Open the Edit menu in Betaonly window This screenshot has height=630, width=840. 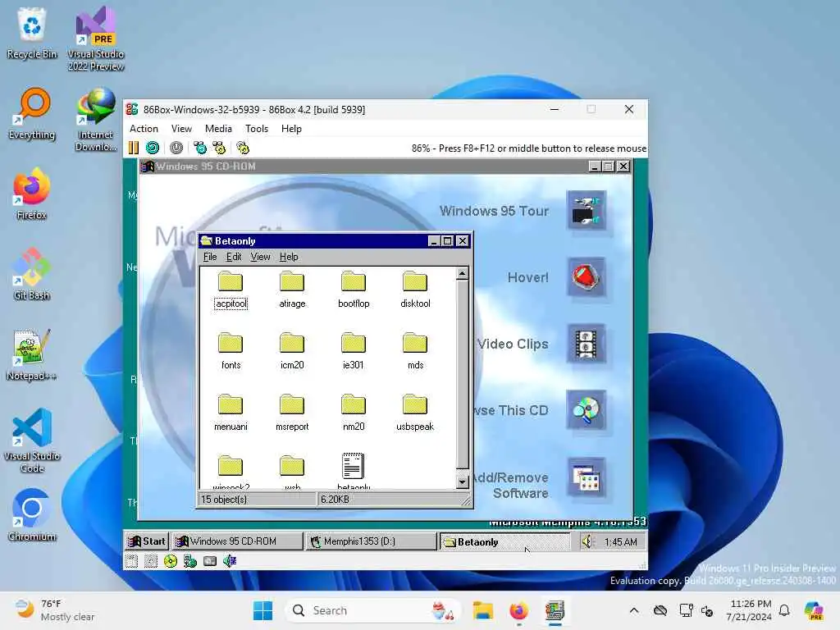(x=234, y=257)
